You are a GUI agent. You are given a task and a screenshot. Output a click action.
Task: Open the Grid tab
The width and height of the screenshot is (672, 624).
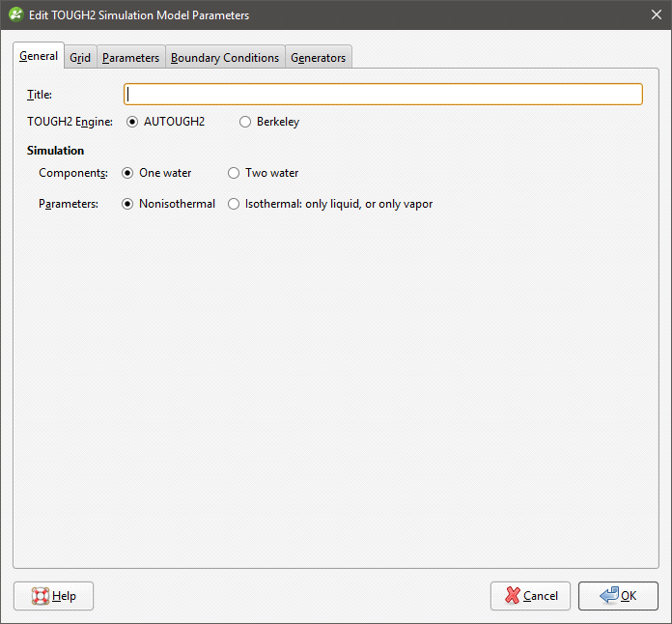(80, 57)
